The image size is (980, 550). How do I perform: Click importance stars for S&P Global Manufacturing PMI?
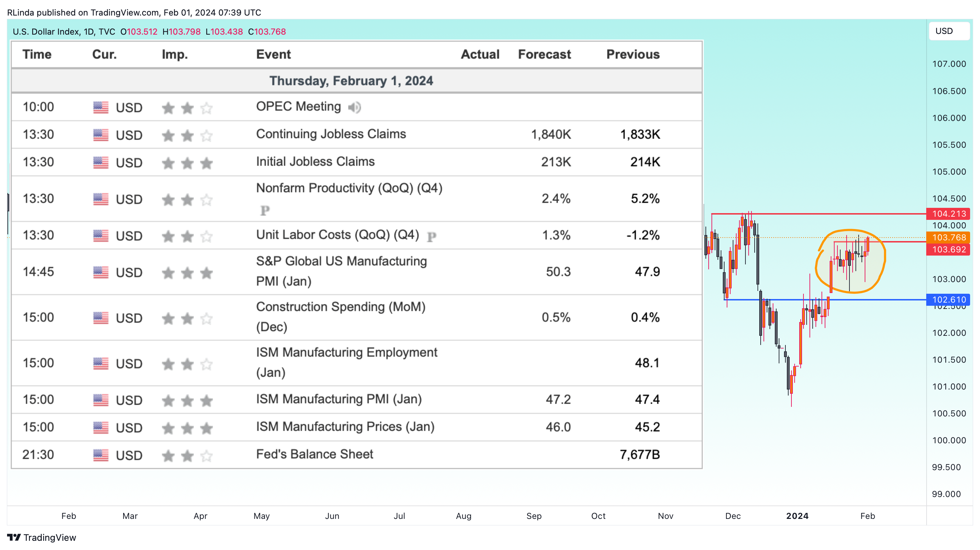(187, 273)
